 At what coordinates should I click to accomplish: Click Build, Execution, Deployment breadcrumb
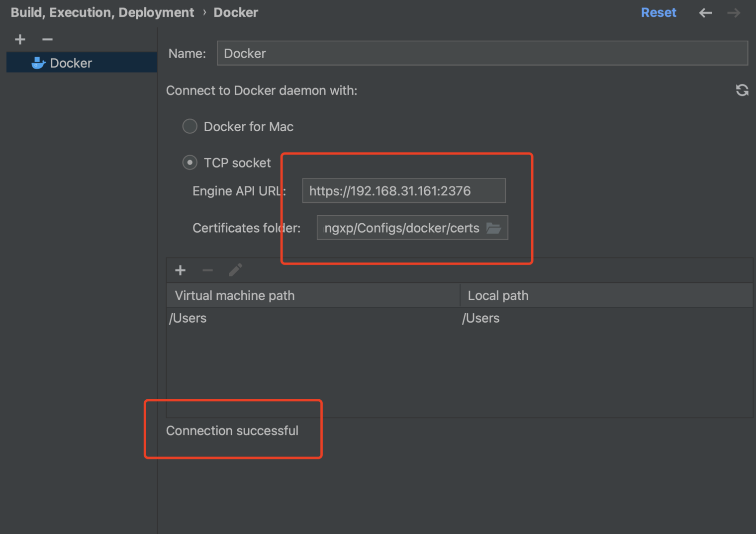tap(102, 12)
